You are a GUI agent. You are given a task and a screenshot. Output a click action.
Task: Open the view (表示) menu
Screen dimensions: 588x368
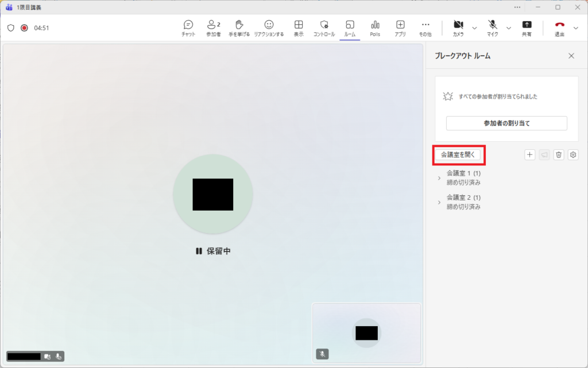tap(299, 28)
